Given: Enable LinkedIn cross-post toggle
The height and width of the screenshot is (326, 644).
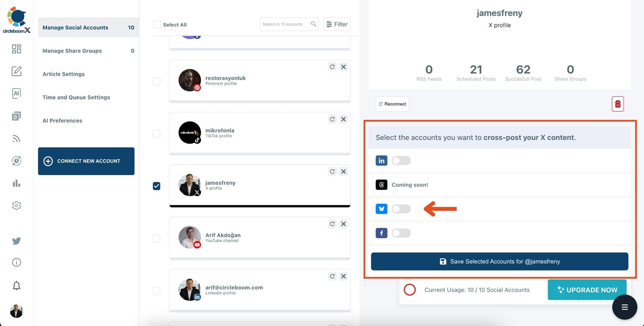Looking at the screenshot, I should click(401, 161).
